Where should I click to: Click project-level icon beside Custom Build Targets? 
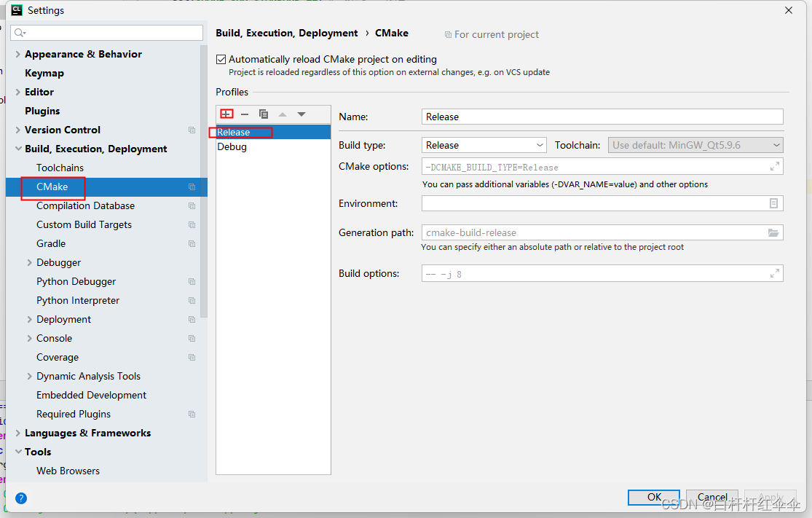pos(192,225)
